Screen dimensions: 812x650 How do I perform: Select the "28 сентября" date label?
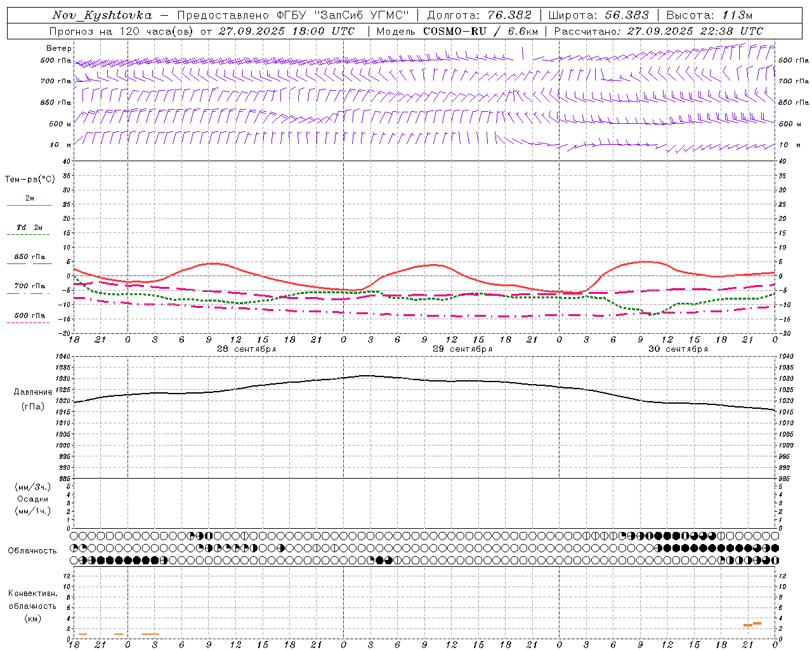(x=246, y=349)
